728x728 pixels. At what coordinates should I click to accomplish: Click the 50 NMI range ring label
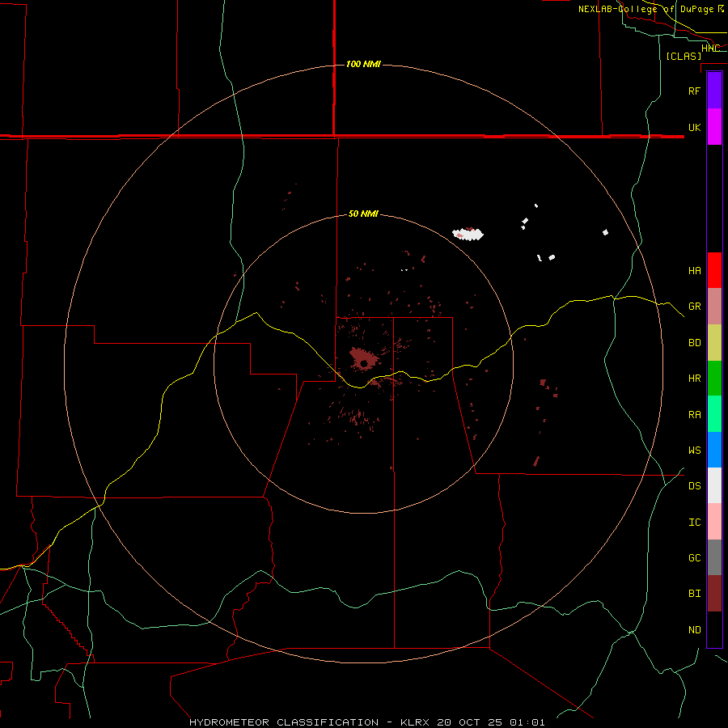click(x=363, y=214)
